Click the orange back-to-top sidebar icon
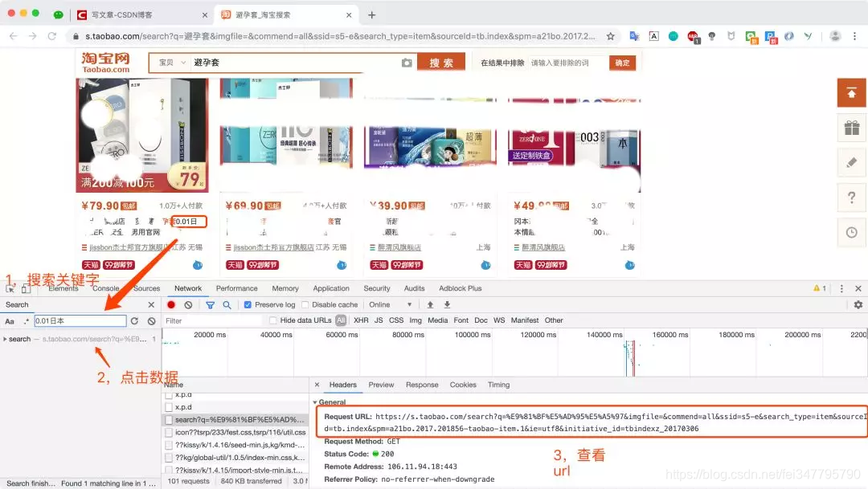868x489 pixels. [851, 92]
